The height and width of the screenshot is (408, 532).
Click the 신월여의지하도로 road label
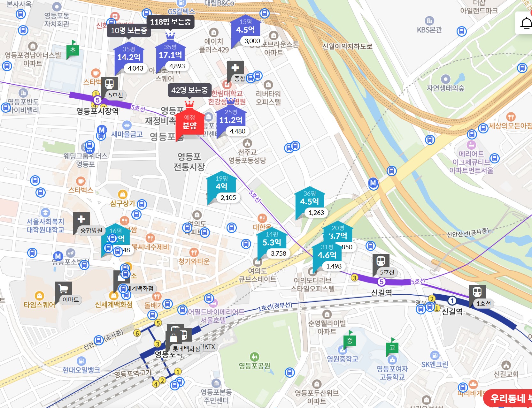coord(347,47)
